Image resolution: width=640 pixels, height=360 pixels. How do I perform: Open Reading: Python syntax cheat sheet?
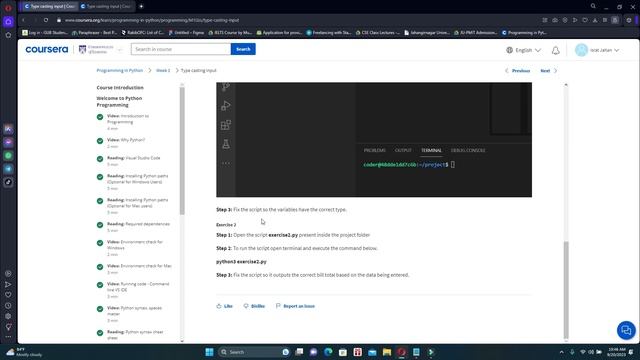point(135,335)
